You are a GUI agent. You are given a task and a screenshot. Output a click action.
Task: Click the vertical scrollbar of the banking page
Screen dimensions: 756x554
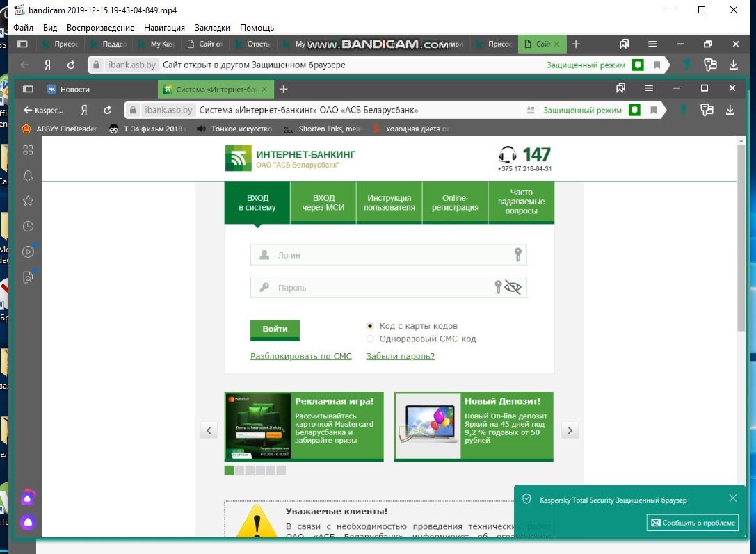741,238
